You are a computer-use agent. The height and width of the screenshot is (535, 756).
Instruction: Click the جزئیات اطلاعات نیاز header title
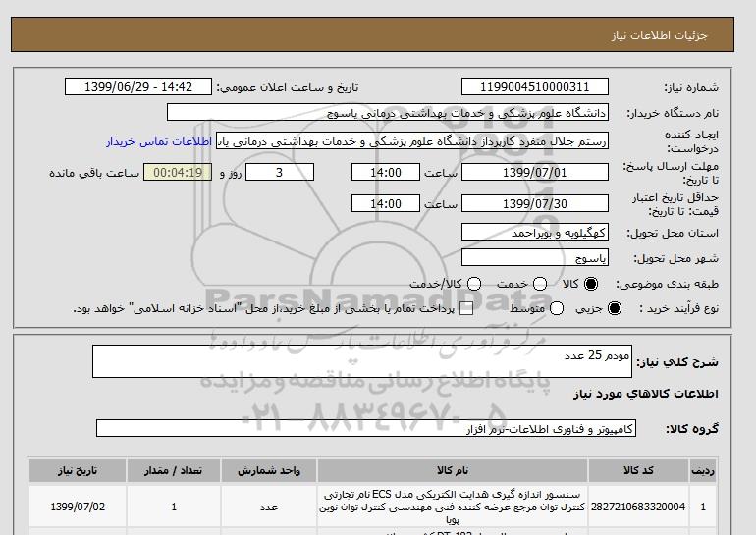[659, 35]
